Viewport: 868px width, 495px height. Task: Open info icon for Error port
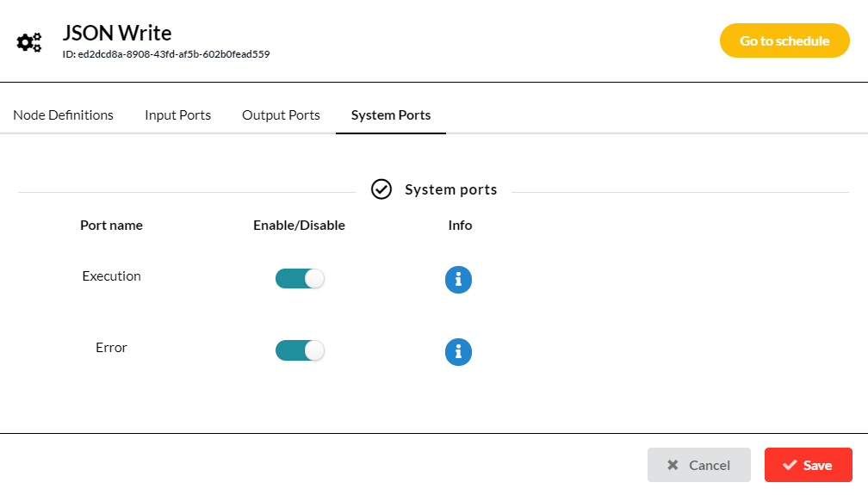(x=458, y=352)
